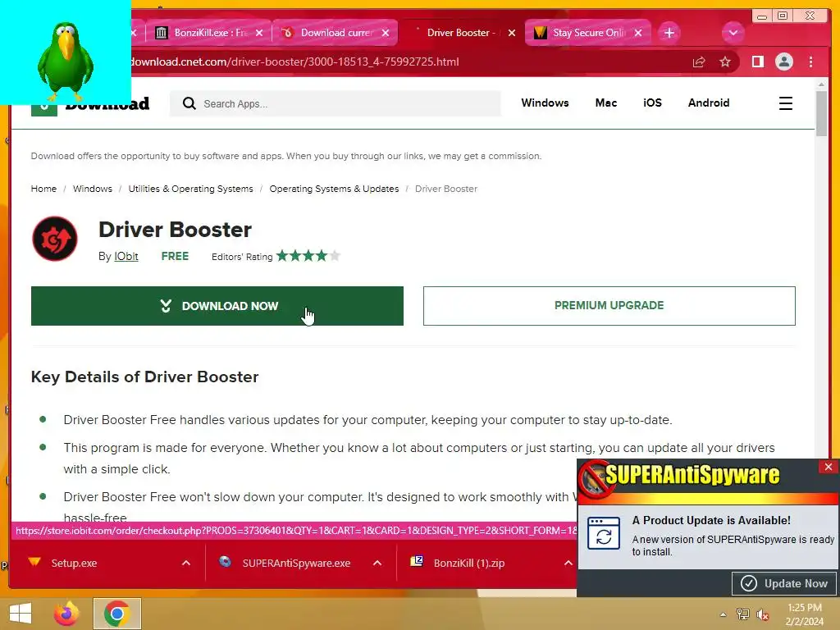840x630 pixels.
Task: Open a new tab with plus button
Action: click(x=669, y=33)
